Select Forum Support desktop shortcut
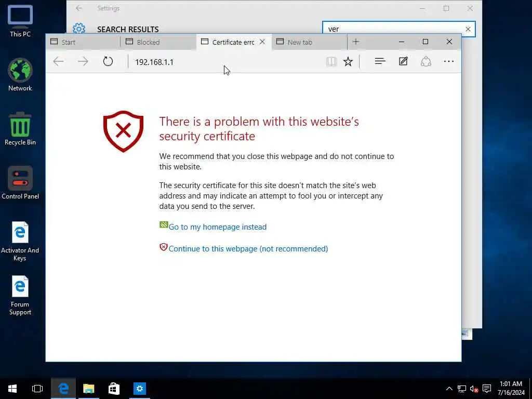Screen dimensions: 532x399 pyautogui.click(x=20, y=296)
